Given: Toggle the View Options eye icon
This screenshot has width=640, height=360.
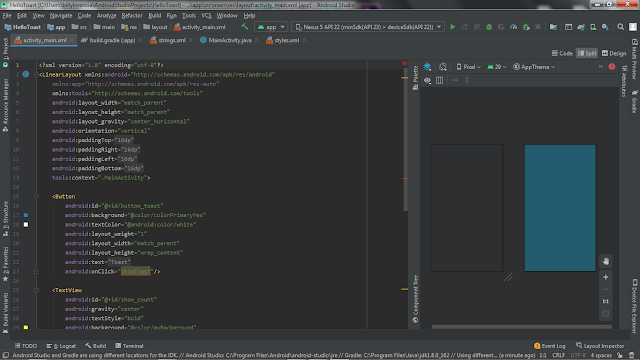Looking at the screenshot, I should click(x=427, y=80).
